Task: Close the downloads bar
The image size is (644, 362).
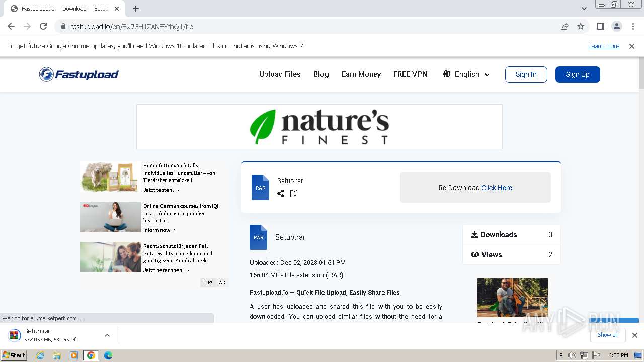Action: pyautogui.click(x=635, y=335)
